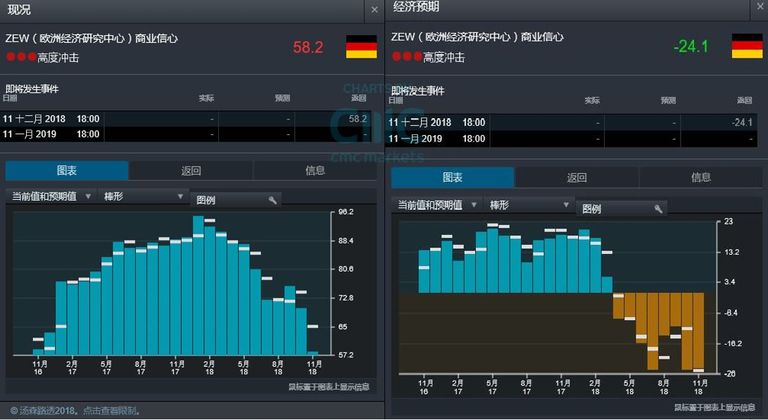The height and width of the screenshot is (420, 768).
Task: Click the green -24.1 headline value
Action: (691, 47)
